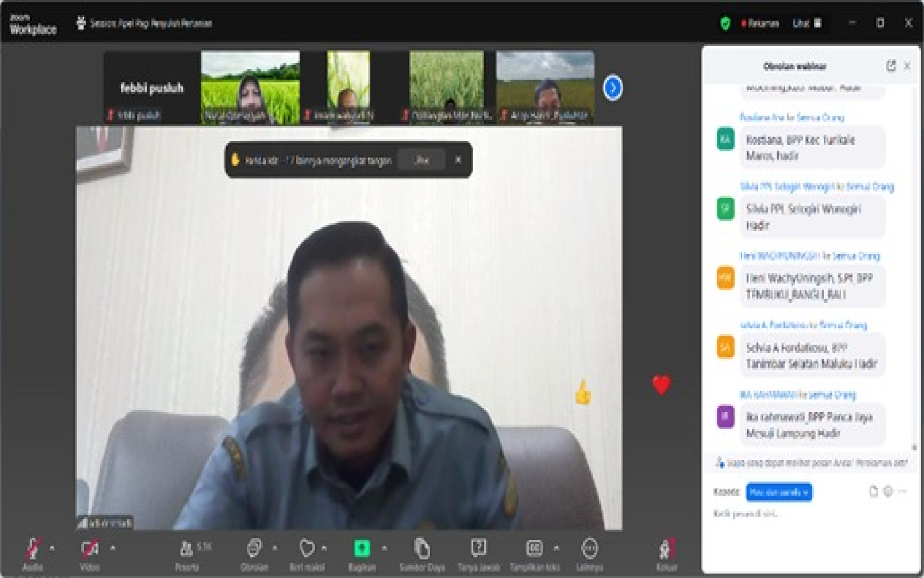Toggle the Obrolan chat panel
The image size is (924, 578).
254,548
